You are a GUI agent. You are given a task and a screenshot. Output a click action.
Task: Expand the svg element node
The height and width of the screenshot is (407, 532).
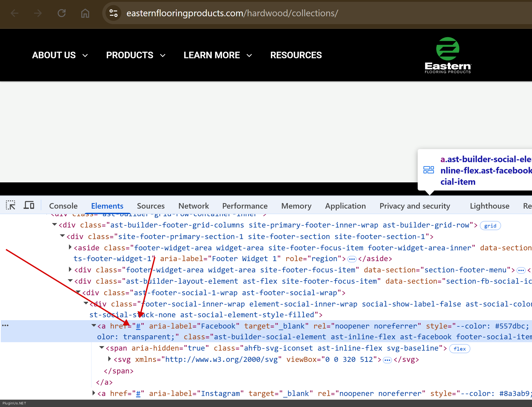coord(110,359)
